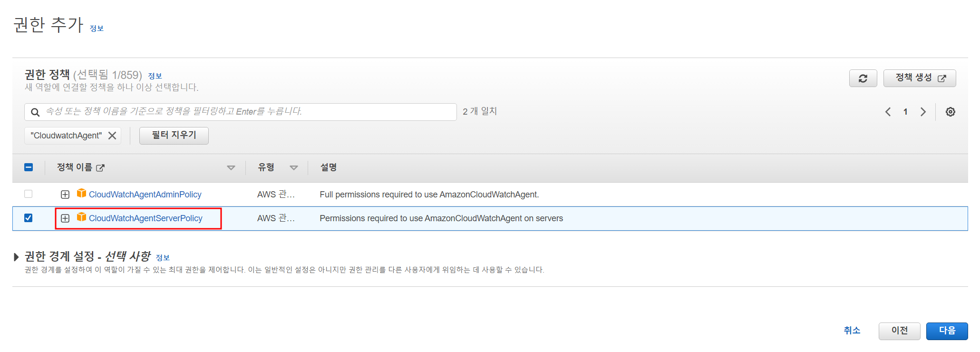
Task: Click the 정책 생성 button
Action: pos(920,78)
